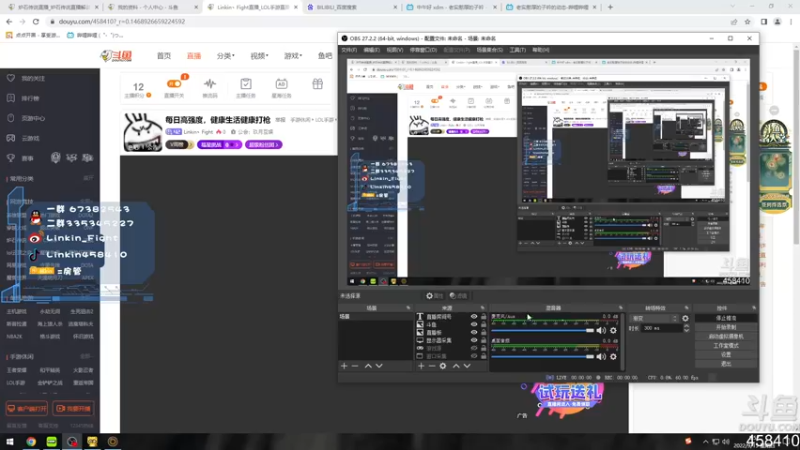Open source properties gear below sources list
This screenshot has width=800, height=450.
point(443,366)
